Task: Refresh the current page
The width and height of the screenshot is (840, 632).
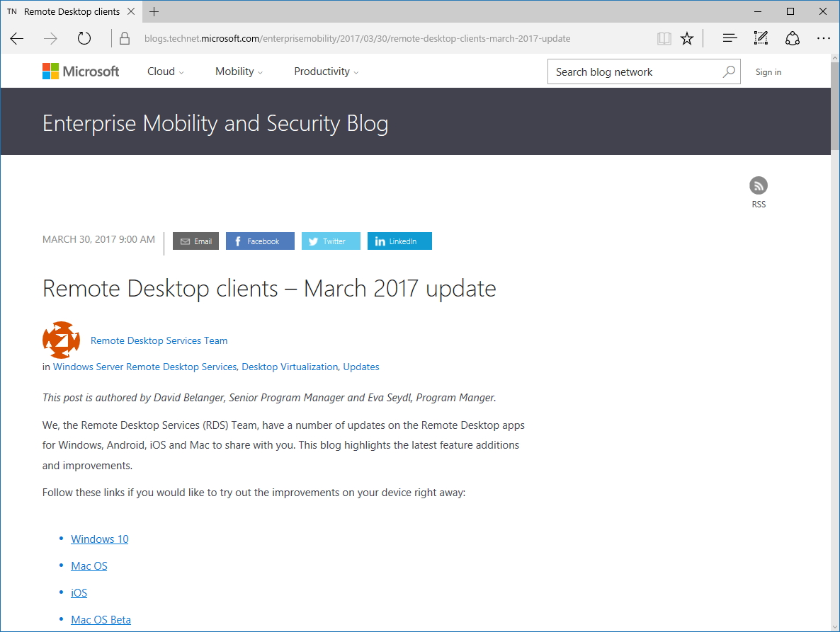Action: pyautogui.click(x=84, y=38)
